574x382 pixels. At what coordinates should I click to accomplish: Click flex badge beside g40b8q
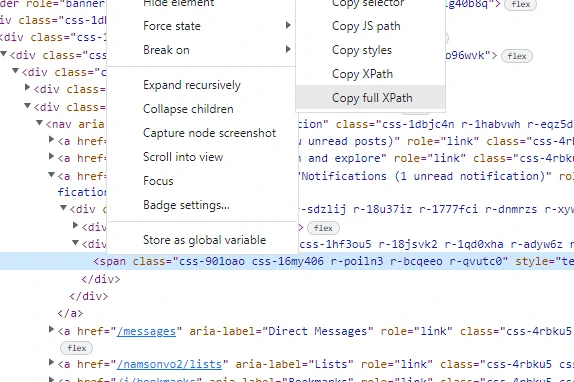pos(521,4)
